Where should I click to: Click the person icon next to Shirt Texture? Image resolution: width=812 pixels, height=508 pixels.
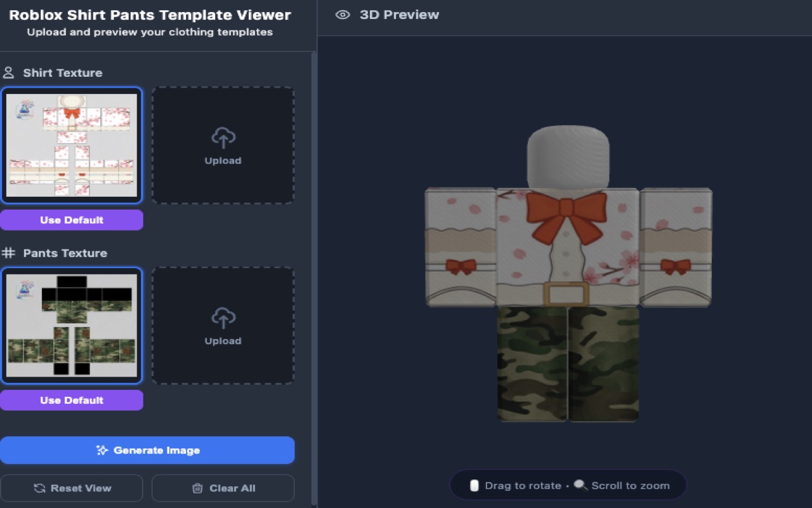click(x=8, y=72)
